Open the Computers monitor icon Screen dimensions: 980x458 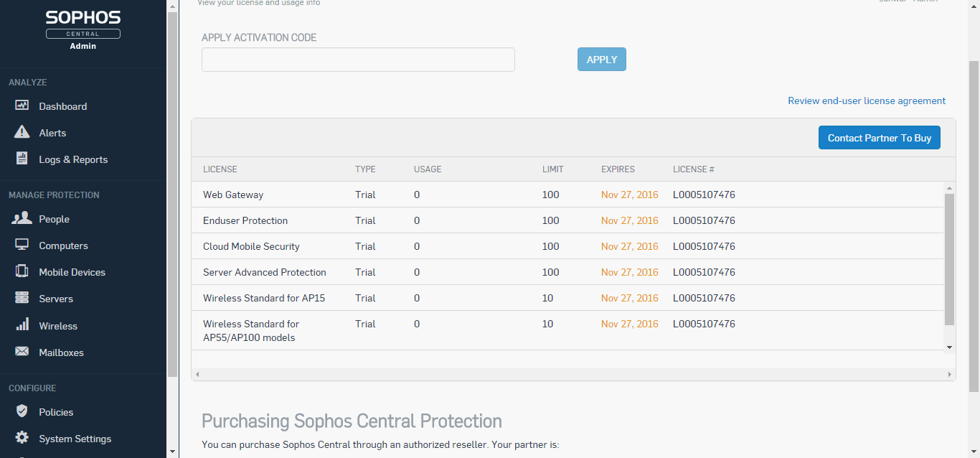pos(22,245)
